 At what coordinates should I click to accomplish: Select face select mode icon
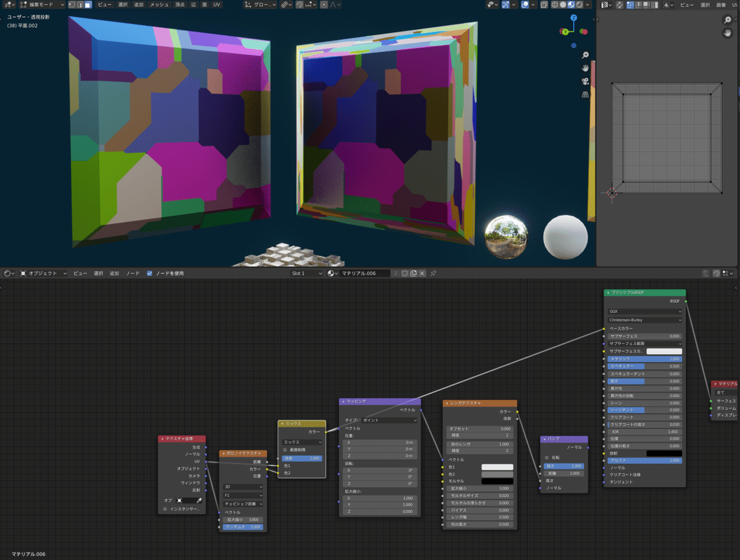(88, 4)
